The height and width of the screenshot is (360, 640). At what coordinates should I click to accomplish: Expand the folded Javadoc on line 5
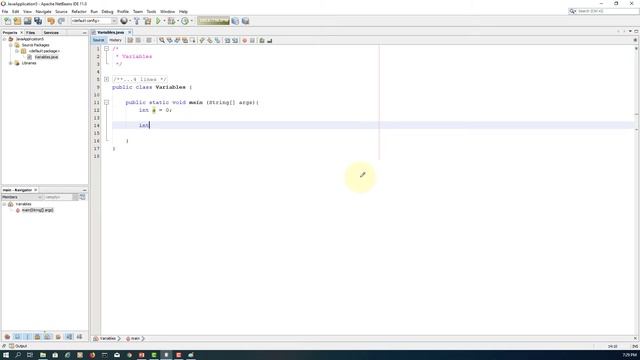[107, 79]
